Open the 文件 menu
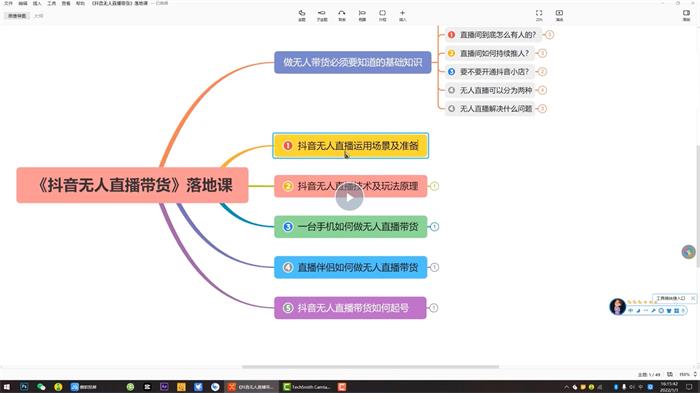This screenshot has width=700, height=393. [x=8, y=3]
